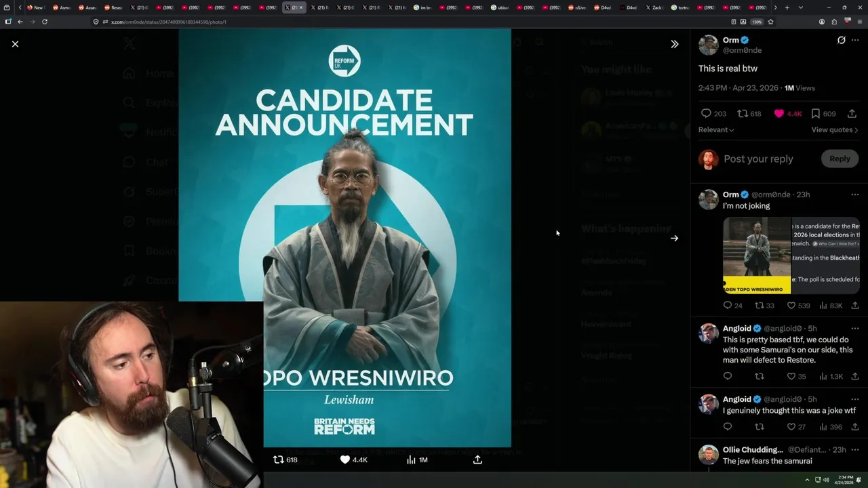Open more options for Orm's main post
This screenshot has width=868, height=488.
[x=855, y=41]
